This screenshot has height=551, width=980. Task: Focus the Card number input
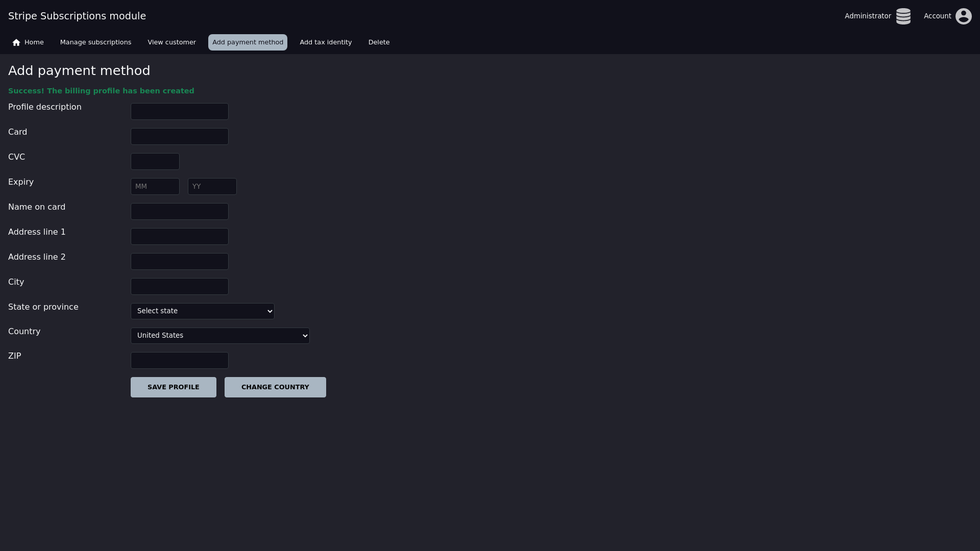(x=179, y=137)
